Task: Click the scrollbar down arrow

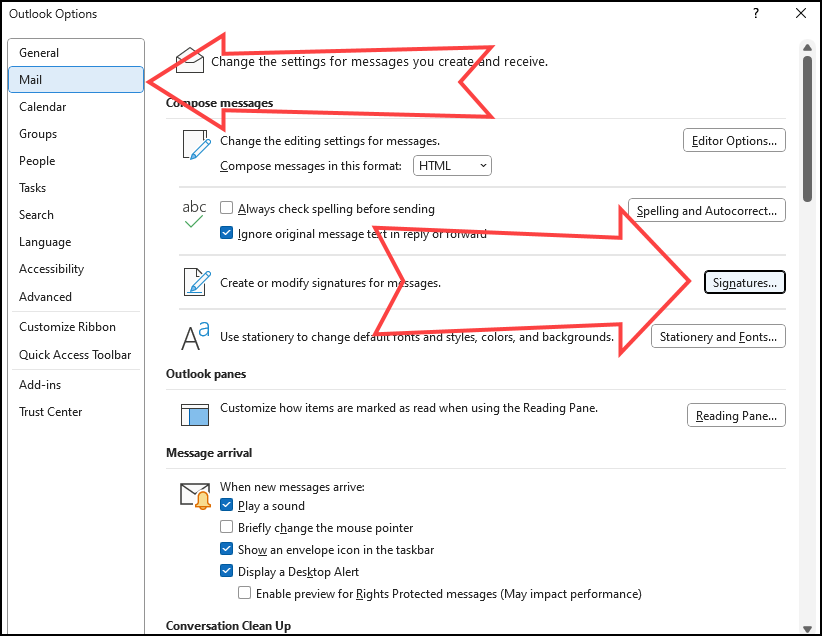Action: click(x=807, y=629)
